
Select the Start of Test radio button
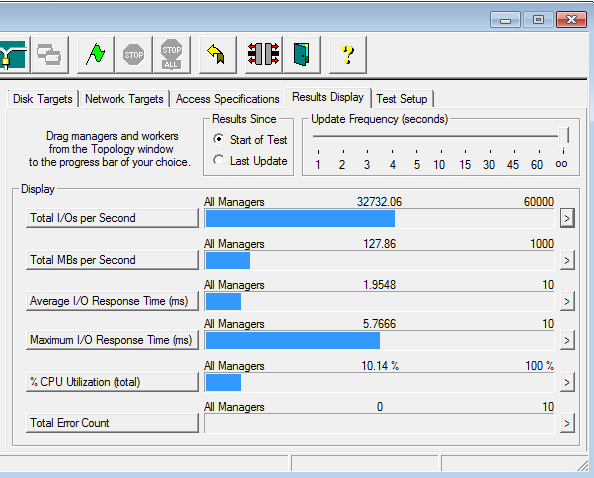(x=219, y=139)
